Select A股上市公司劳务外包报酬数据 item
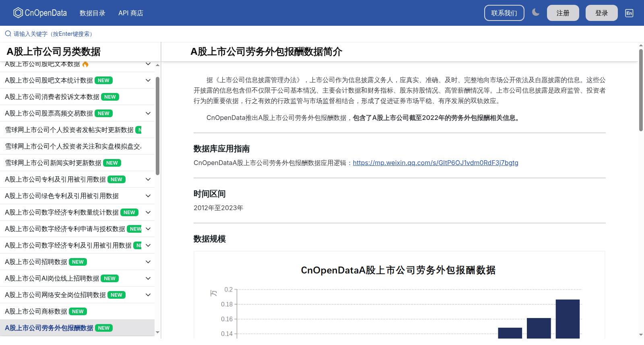The image size is (644, 345). point(77,328)
